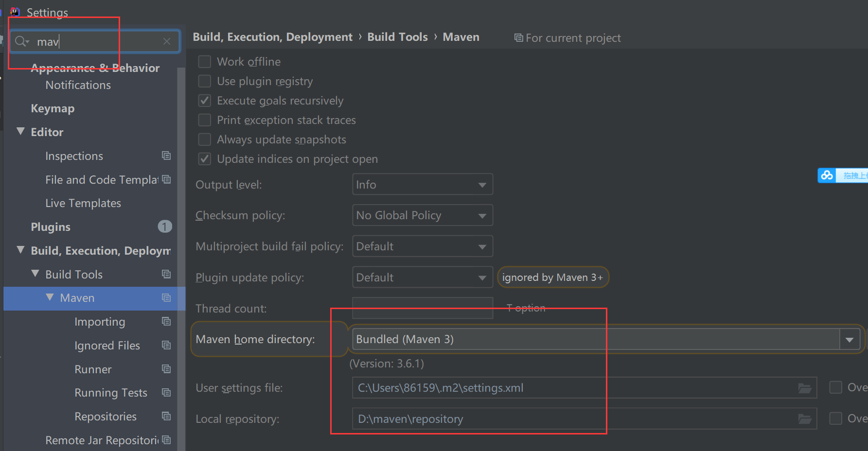This screenshot has height=451, width=868.
Task: Open the Checksum policy dropdown
Action: [422, 215]
